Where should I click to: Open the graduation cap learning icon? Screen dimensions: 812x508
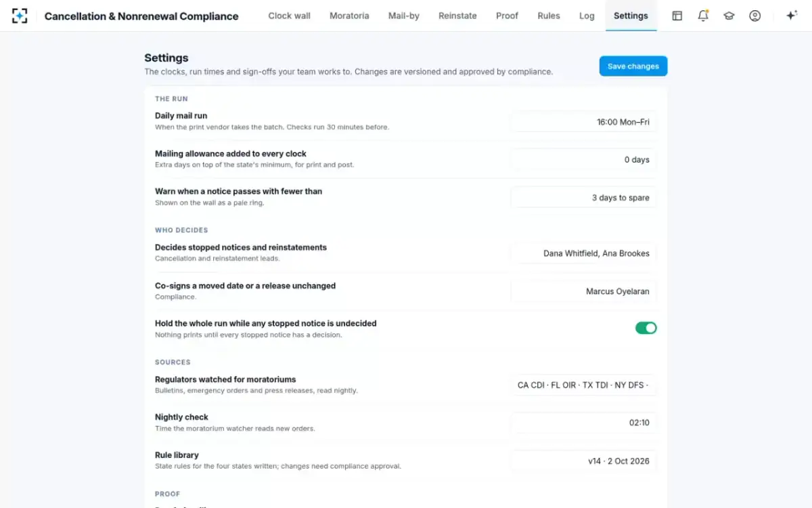pos(729,16)
